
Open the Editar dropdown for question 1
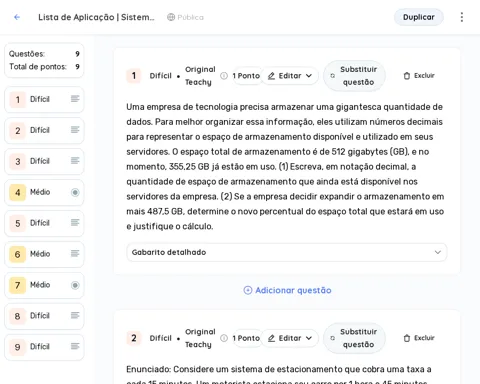click(290, 76)
